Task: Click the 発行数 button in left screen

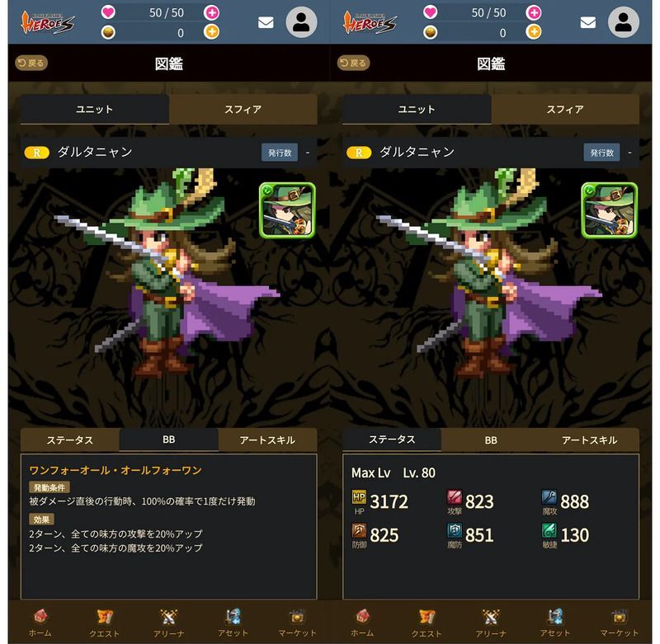Action: [280, 153]
